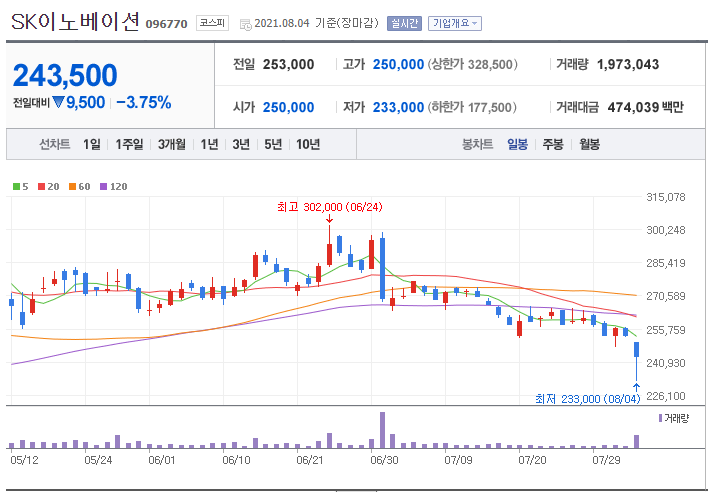Click the last volume bar on 08/04
This screenshot has width=708, height=492.
click(x=637, y=441)
